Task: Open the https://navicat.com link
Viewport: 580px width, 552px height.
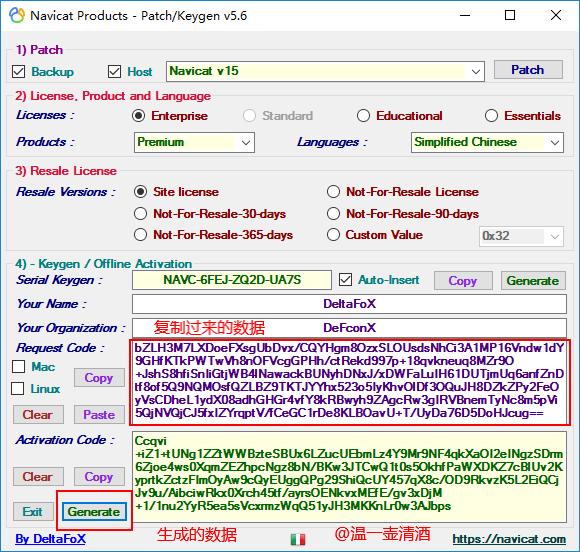Action: 509,539
